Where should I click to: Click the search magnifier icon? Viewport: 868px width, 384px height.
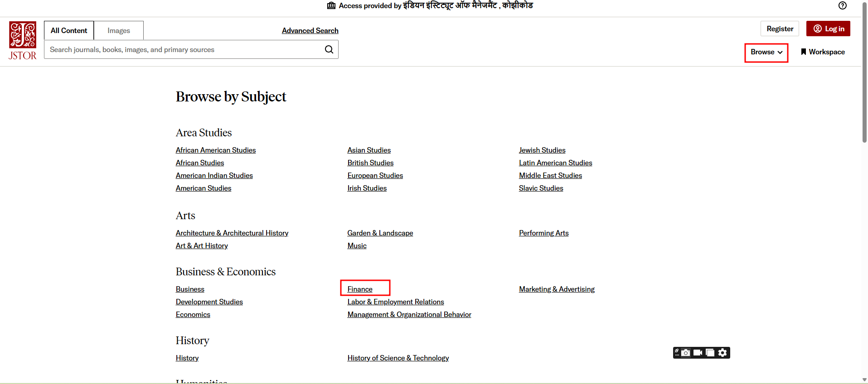(329, 49)
